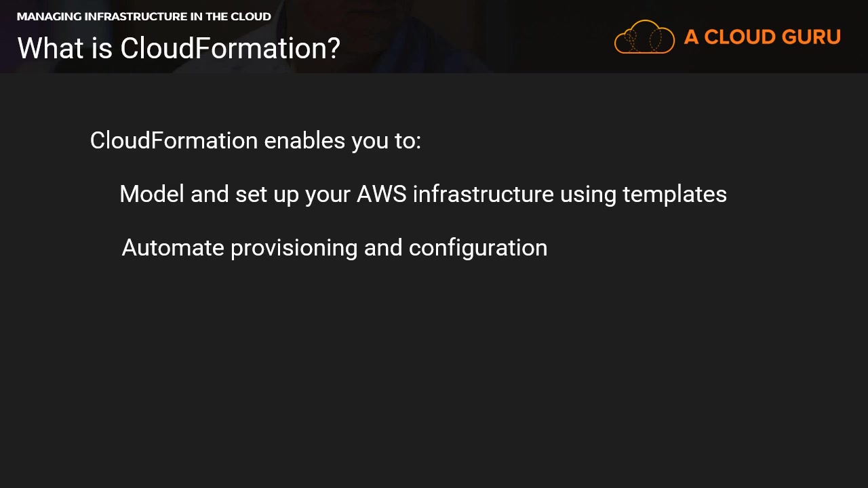Click the "Managing Infrastructure in the Cloud" header
868x488 pixels.
point(144,17)
